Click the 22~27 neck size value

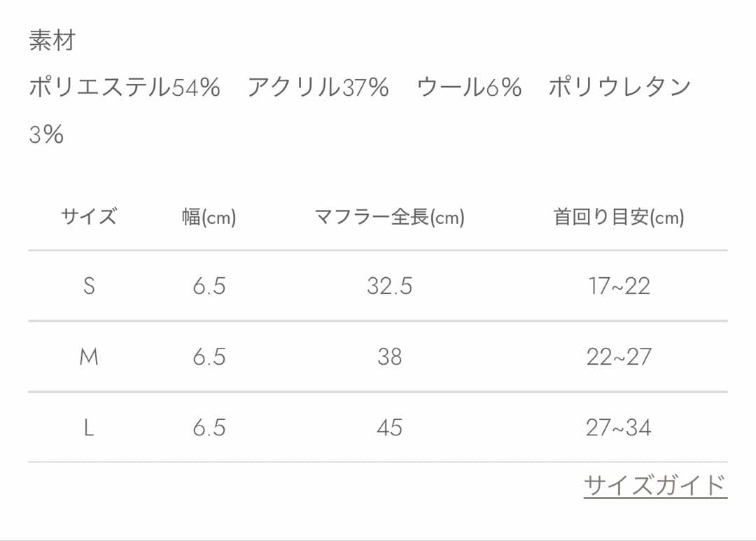619,357
